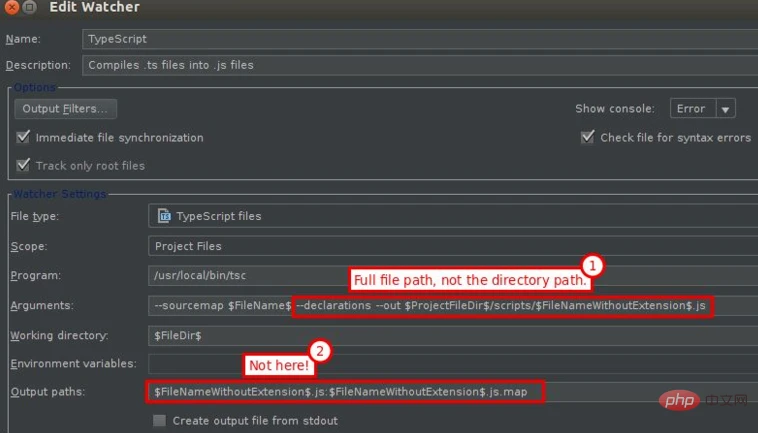Screen dimensions: 758x433
Task: Toggle Check file for syntax errors
Action: [587, 137]
